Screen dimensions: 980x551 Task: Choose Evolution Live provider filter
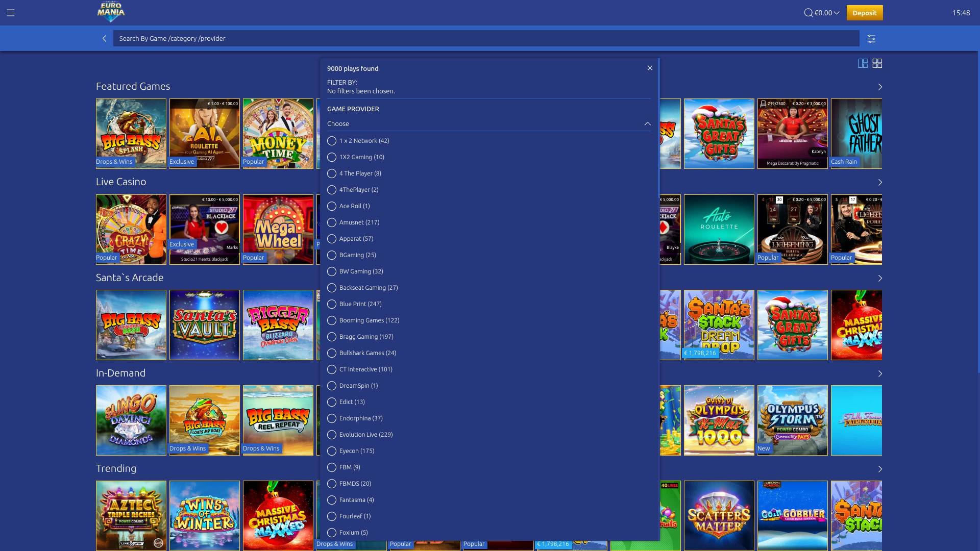(x=333, y=435)
